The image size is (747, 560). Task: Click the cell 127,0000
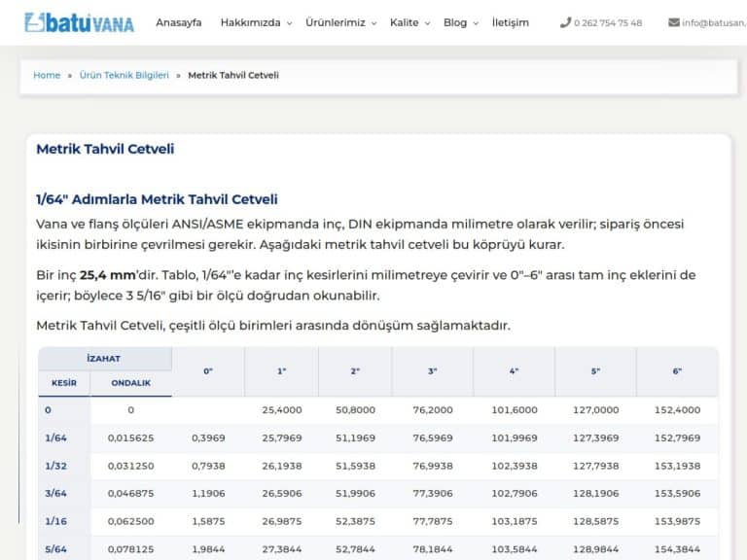click(x=596, y=410)
